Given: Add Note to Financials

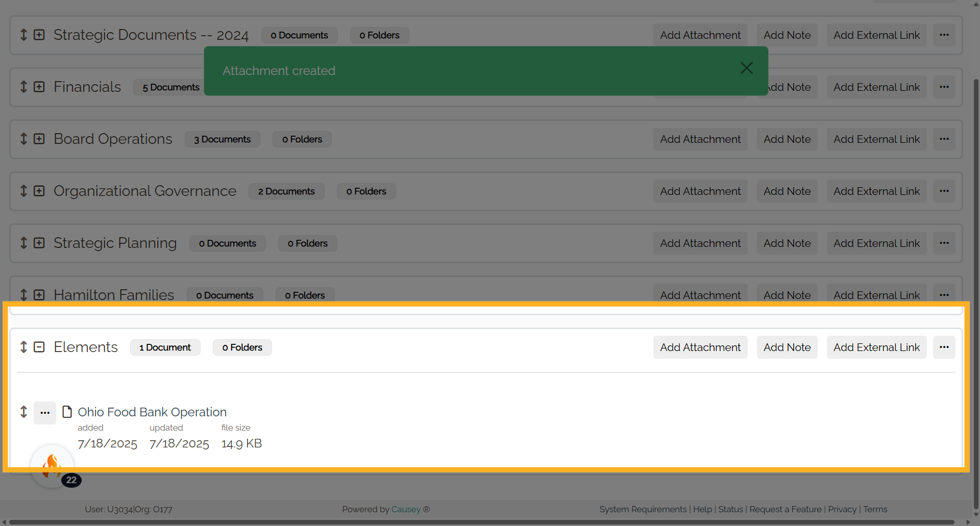Looking at the screenshot, I should [x=793, y=87].
